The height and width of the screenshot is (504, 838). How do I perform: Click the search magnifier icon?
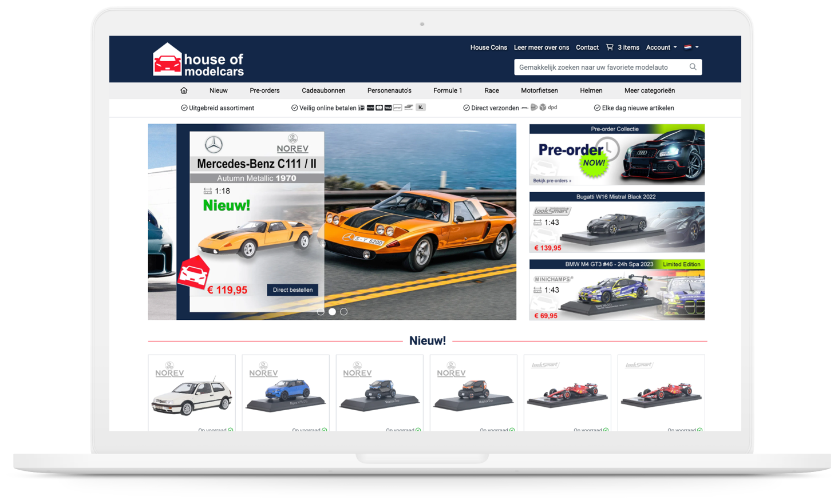coord(693,67)
